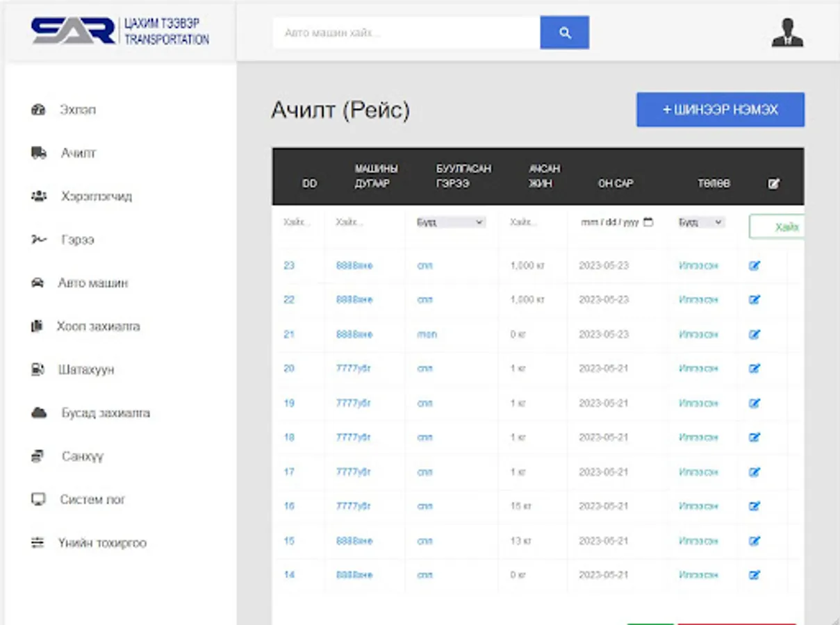
Task: Click the green Хайх filter button
Action: (777, 227)
